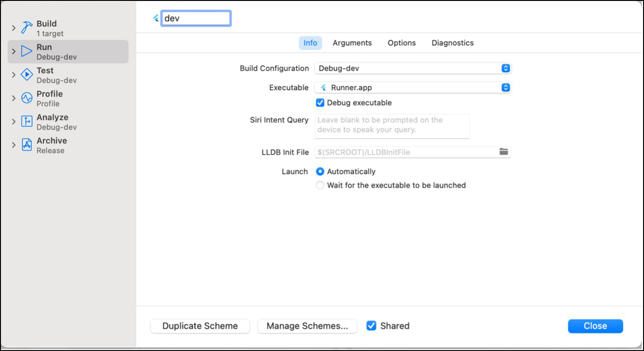Screen dimensions: 644x351
Task: Open the Diagnostics tab
Action: (452, 43)
